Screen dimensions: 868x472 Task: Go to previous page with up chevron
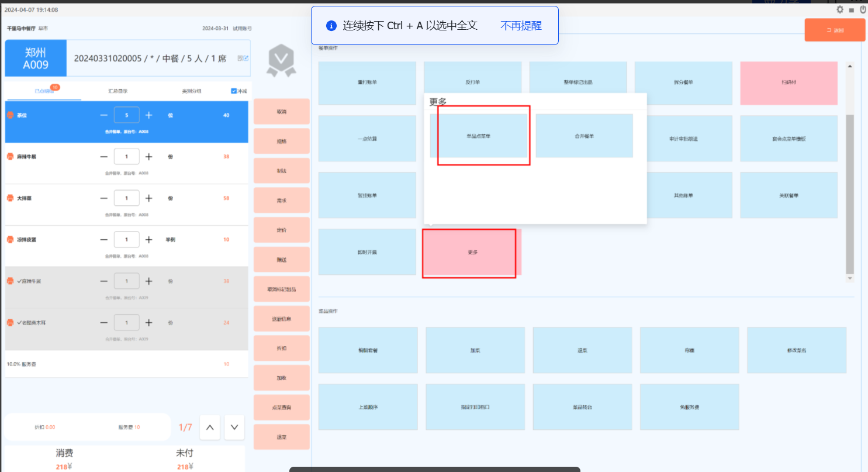tap(210, 427)
